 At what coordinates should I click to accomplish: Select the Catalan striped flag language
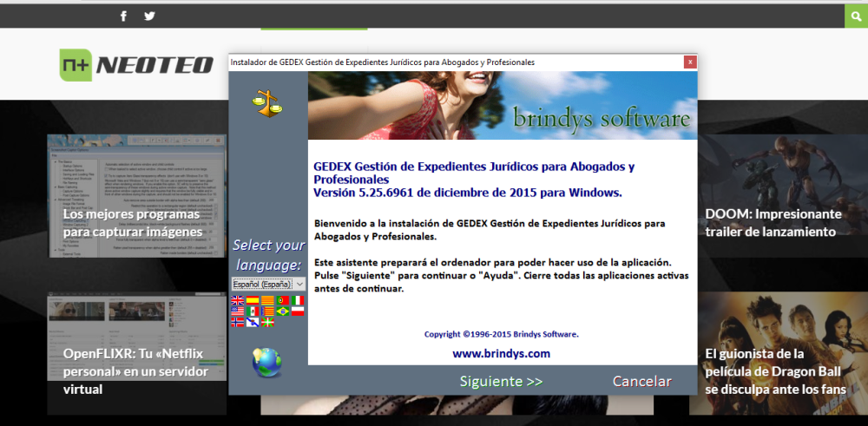point(268,300)
